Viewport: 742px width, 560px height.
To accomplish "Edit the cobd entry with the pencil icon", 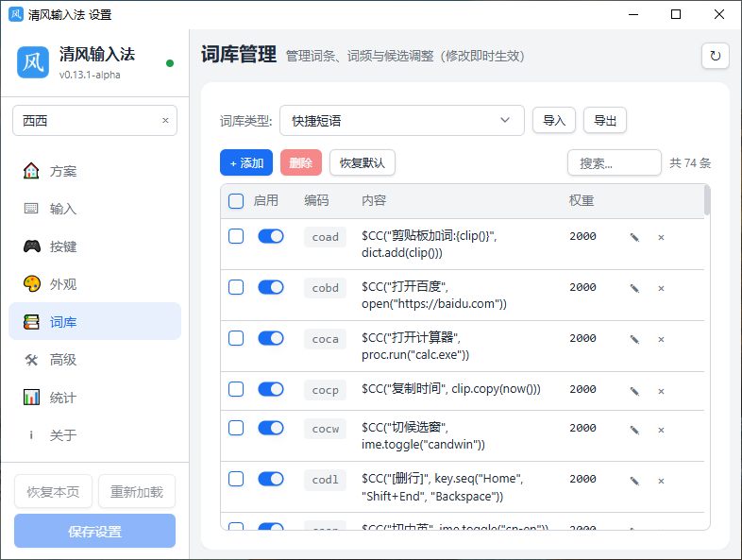I will 634,288.
